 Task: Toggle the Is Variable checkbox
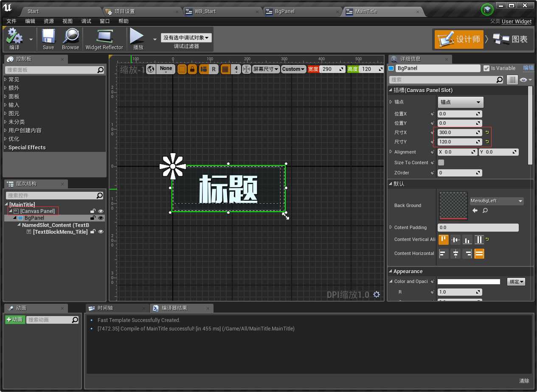pos(486,68)
